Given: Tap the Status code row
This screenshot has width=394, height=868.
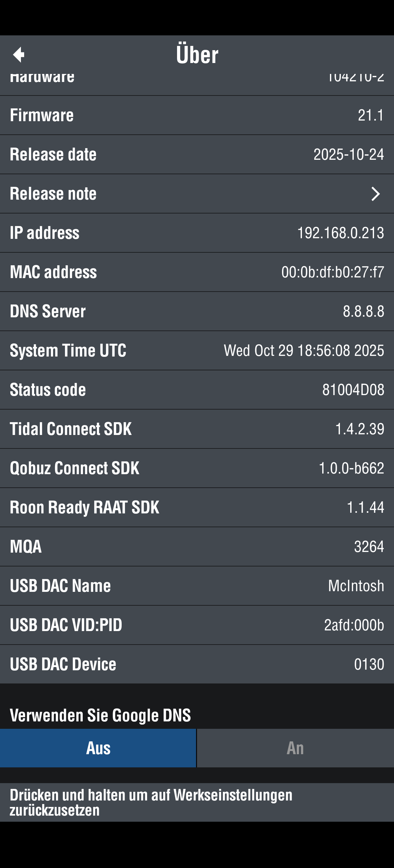Looking at the screenshot, I should (197, 390).
